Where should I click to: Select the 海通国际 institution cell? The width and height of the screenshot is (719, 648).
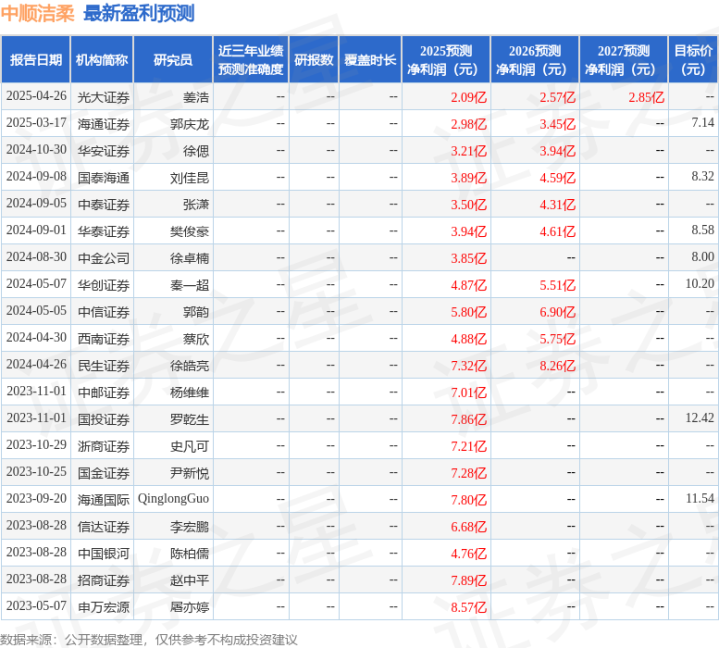(103, 500)
